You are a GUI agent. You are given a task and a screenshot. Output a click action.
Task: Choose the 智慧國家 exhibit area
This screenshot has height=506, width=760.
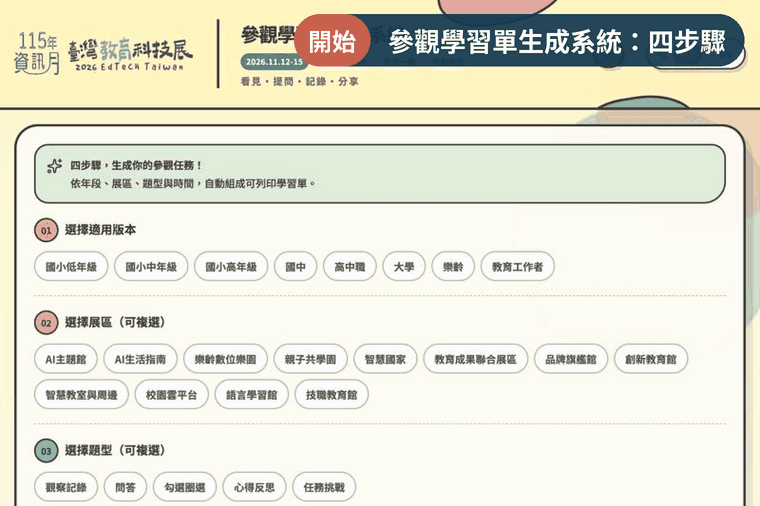(x=385, y=359)
